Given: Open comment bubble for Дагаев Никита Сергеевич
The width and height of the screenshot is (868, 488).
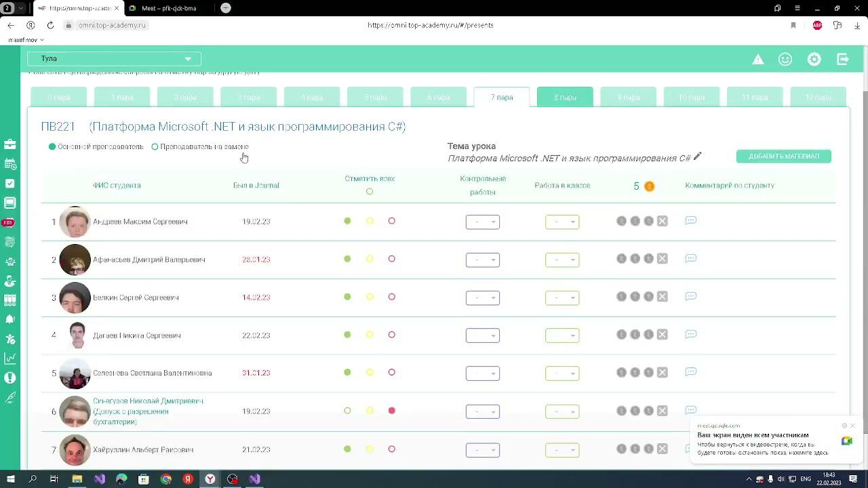Looking at the screenshot, I should pyautogui.click(x=691, y=335).
